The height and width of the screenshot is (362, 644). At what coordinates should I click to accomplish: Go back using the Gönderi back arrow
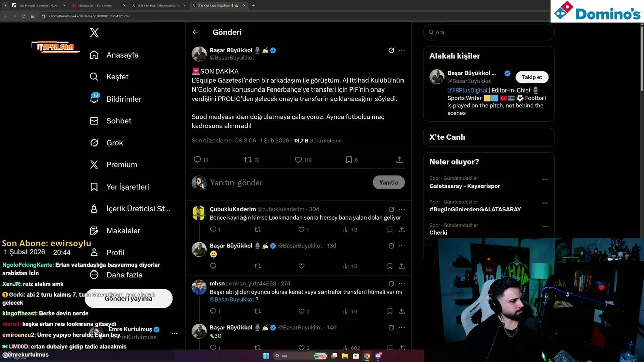pos(195,32)
